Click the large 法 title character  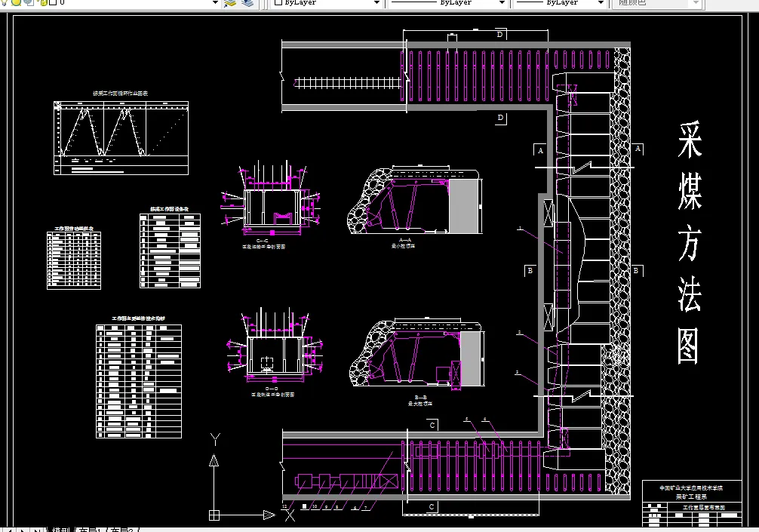(690, 294)
